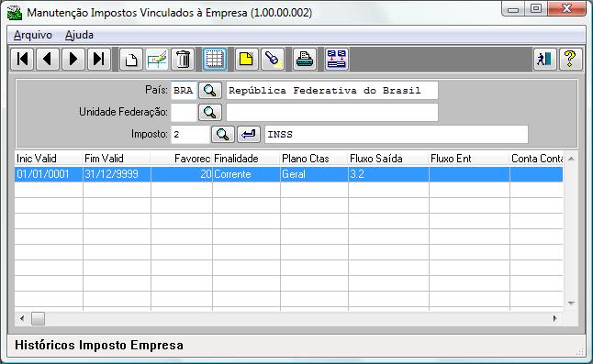Select the Geral cell
The width and height of the screenshot is (593, 364).
(314, 174)
